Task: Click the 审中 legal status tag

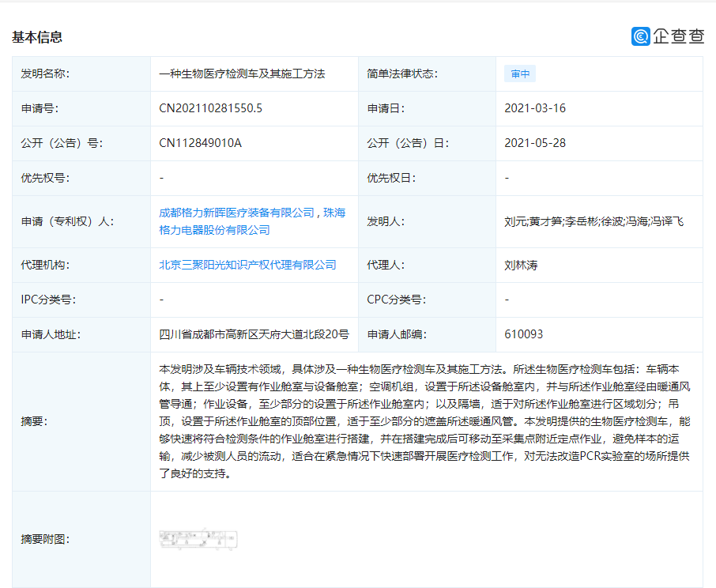Action: 520,74
